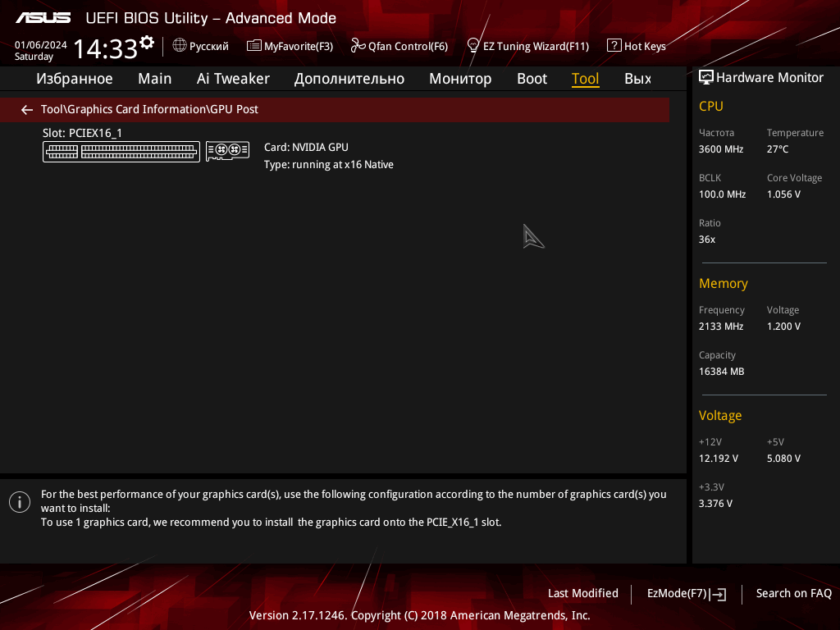Click the back arrow in the breadcrumb bar

(27, 110)
